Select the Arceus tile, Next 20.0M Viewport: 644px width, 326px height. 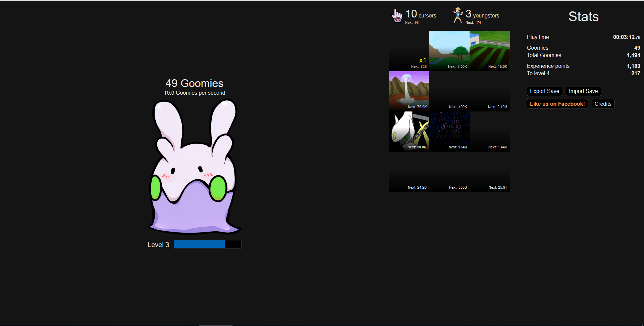409,132
